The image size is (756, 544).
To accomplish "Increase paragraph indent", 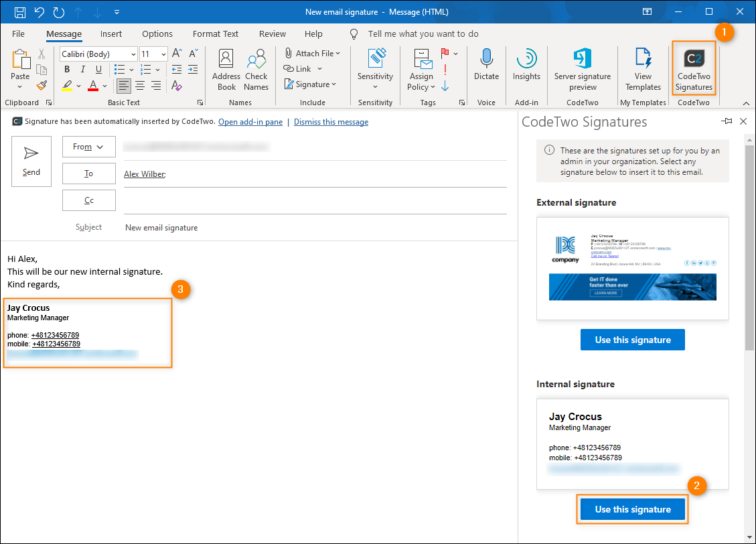I will click(x=193, y=70).
